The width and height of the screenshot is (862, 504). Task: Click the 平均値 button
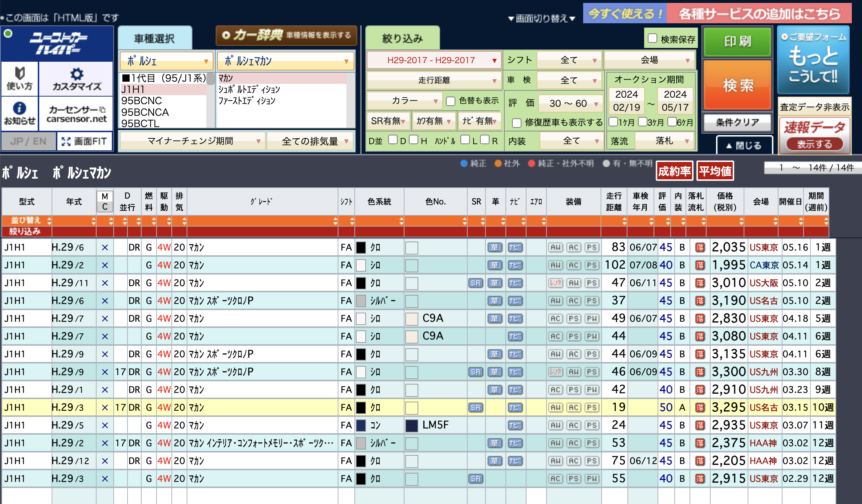pyautogui.click(x=715, y=171)
